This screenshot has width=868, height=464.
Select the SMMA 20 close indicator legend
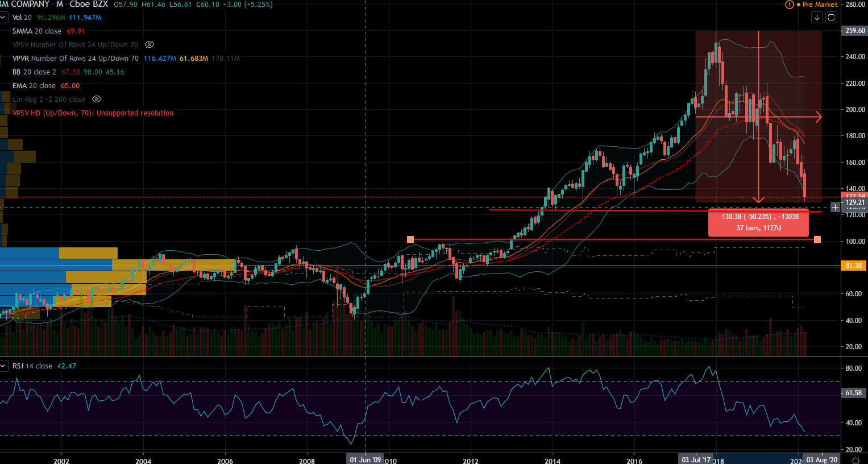pos(37,31)
